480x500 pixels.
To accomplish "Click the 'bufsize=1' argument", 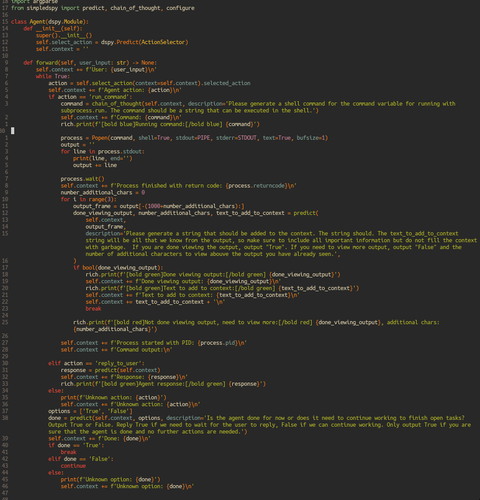I will coord(311,138).
